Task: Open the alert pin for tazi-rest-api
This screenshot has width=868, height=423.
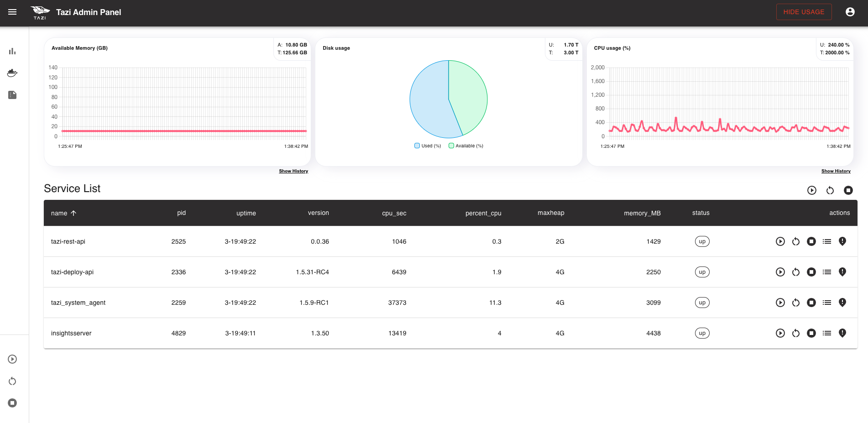Action: 842,241
